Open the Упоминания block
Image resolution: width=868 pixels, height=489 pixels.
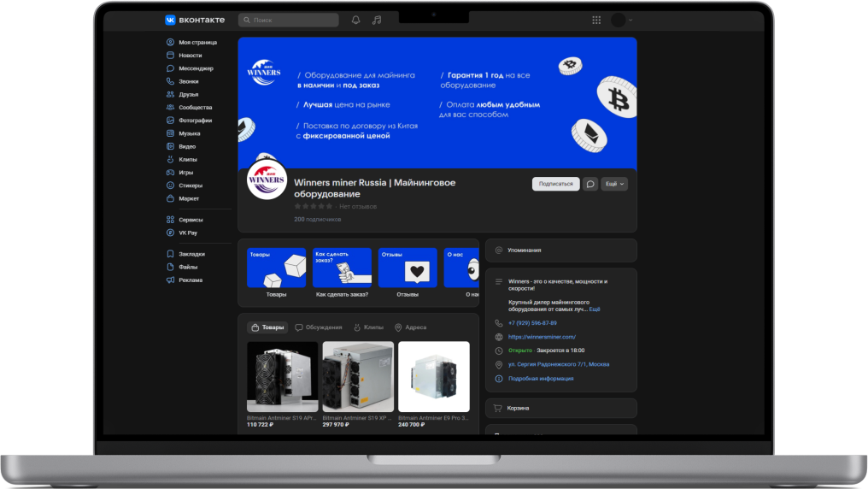561,250
